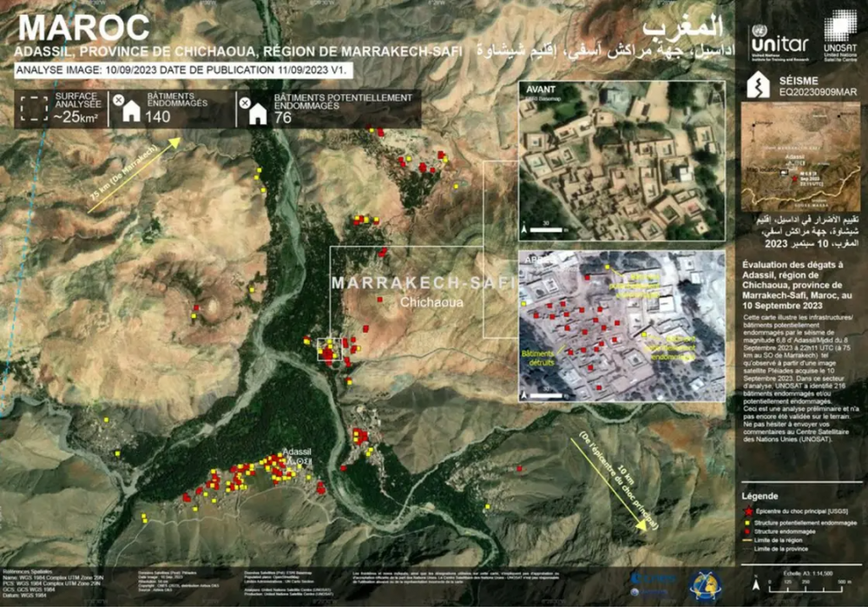Click the UNOSAT satellite centre logo

839,36
